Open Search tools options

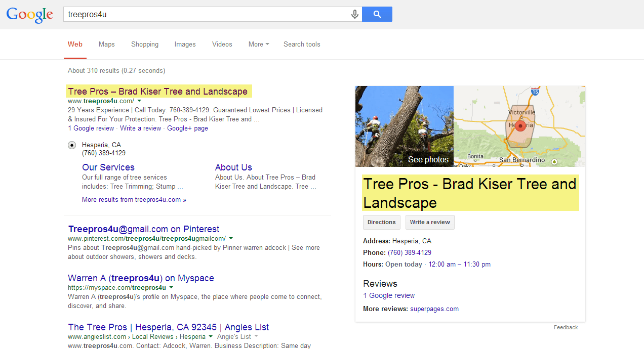[x=302, y=45]
